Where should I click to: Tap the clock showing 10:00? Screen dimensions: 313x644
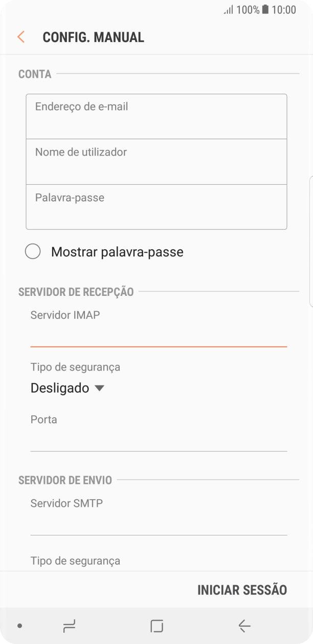tap(284, 10)
